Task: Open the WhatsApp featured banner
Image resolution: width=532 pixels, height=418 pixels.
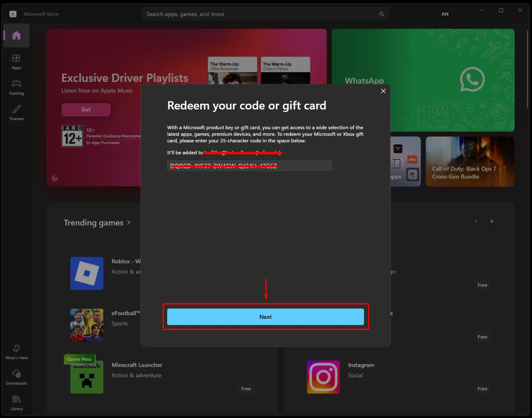Action: 423,80
